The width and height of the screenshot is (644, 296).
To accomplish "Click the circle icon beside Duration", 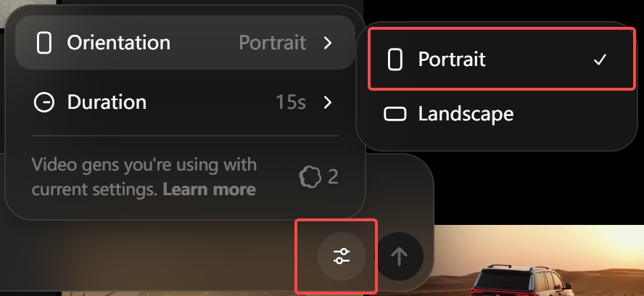I will click(x=44, y=102).
